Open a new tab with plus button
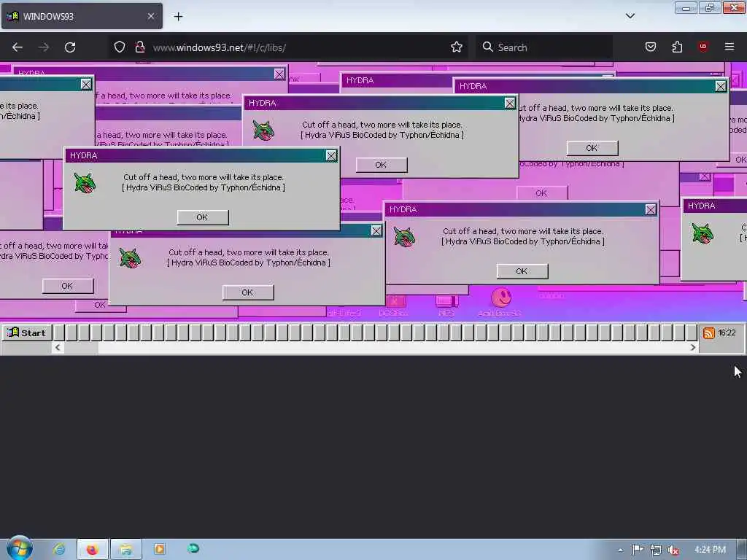This screenshot has height=560, width=747. click(178, 17)
